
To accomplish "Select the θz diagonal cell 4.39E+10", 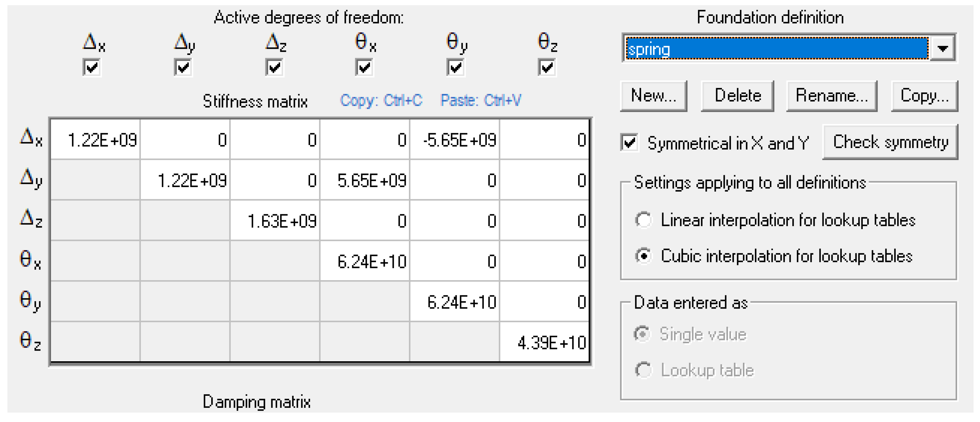I will 545,343.
